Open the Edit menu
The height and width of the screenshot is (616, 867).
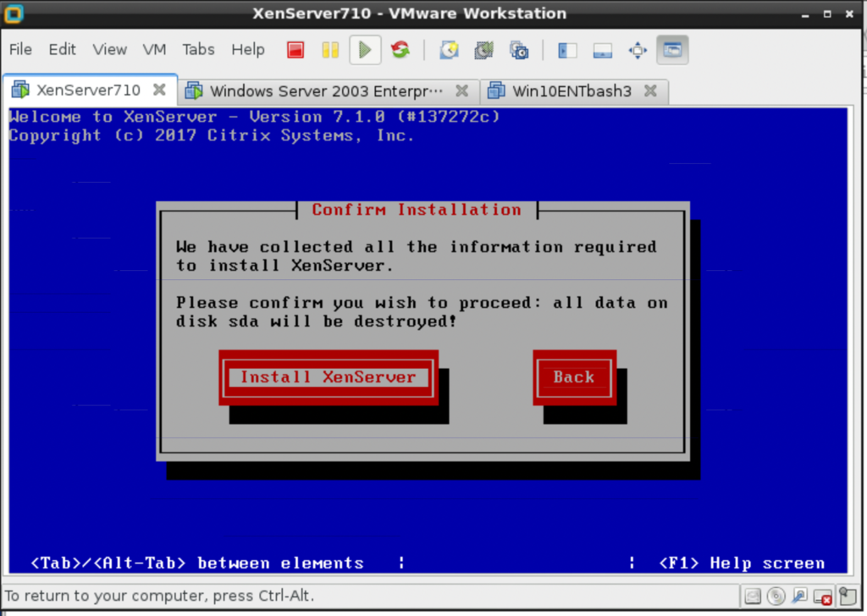pyautogui.click(x=62, y=50)
